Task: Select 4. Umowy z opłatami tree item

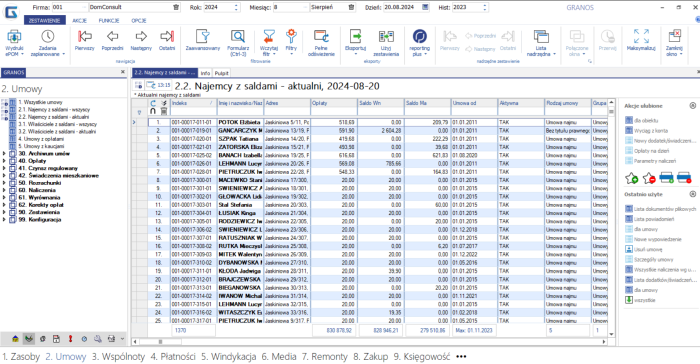Action: (x=41, y=139)
